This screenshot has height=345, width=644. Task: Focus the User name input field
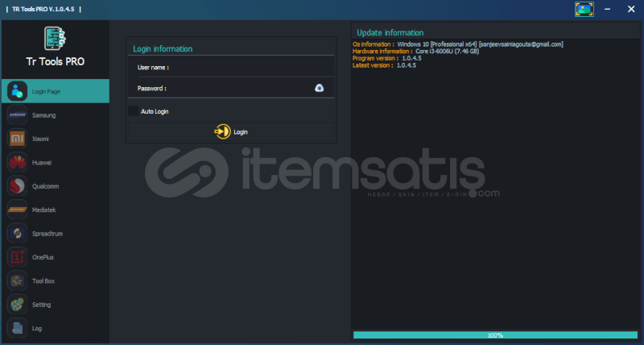(231, 67)
